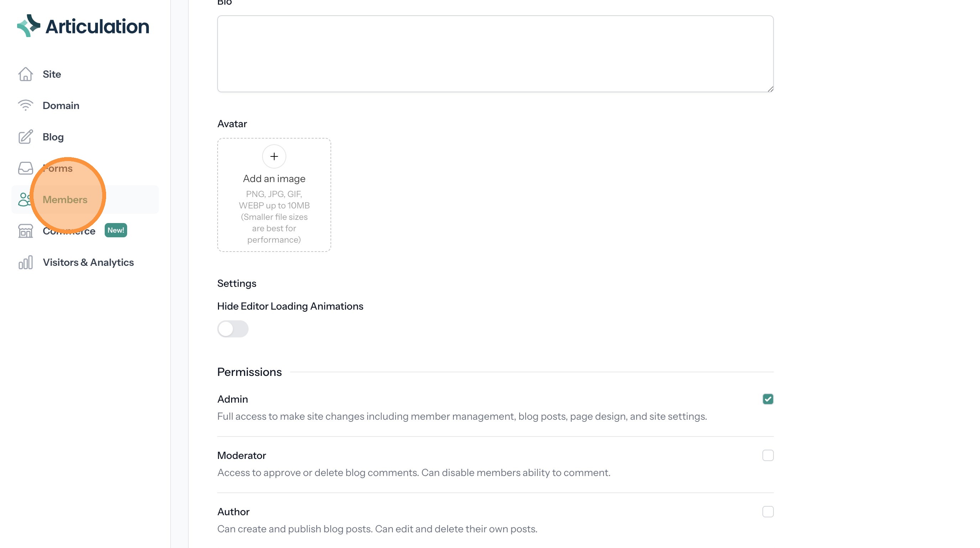This screenshot has height=548, width=980.
Task: Click the Blog pencil-edit icon
Action: point(26,137)
